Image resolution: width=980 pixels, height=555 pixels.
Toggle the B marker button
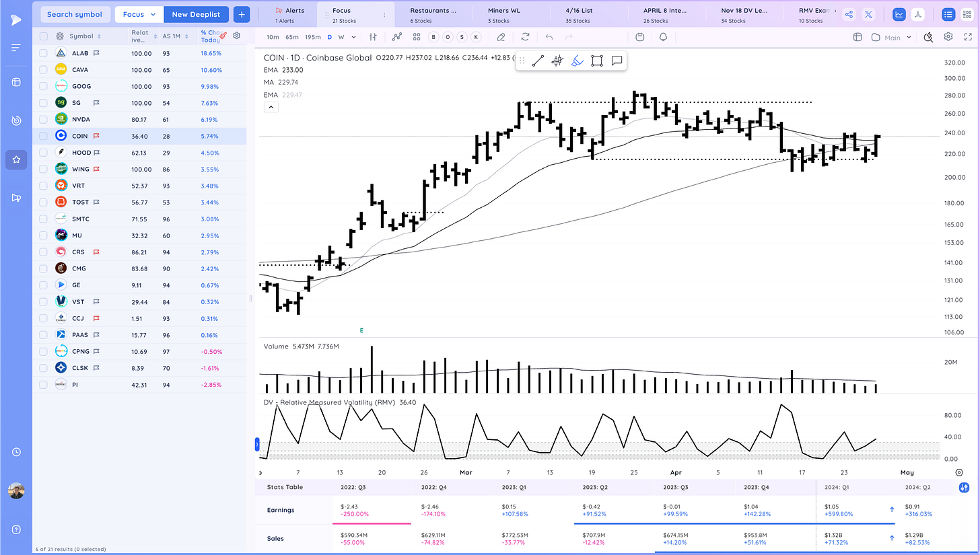click(433, 37)
